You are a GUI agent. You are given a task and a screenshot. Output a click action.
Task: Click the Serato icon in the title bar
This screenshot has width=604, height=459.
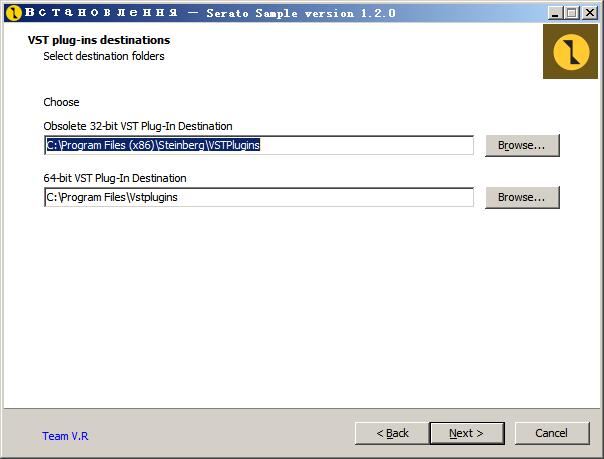pos(14,13)
